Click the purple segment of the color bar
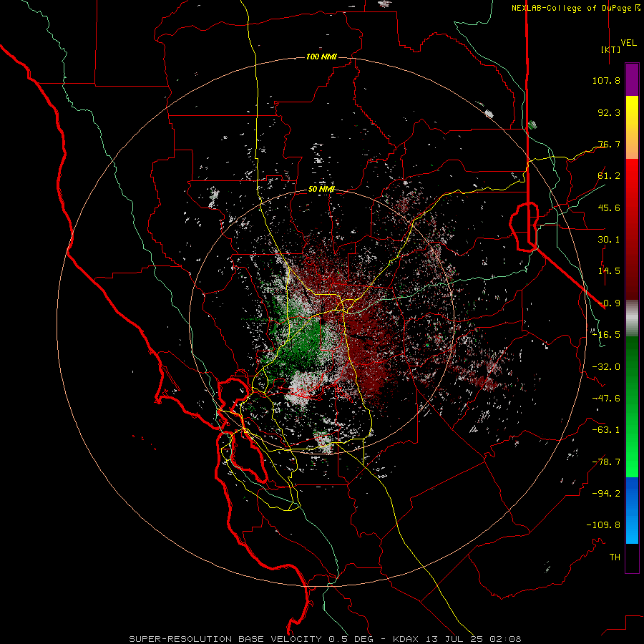The width and height of the screenshot is (644, 644). [x=632, y=79]
